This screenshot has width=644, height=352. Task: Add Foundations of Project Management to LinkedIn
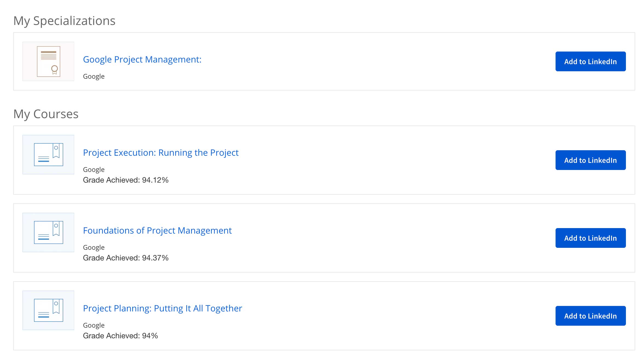tap(590, 238)
